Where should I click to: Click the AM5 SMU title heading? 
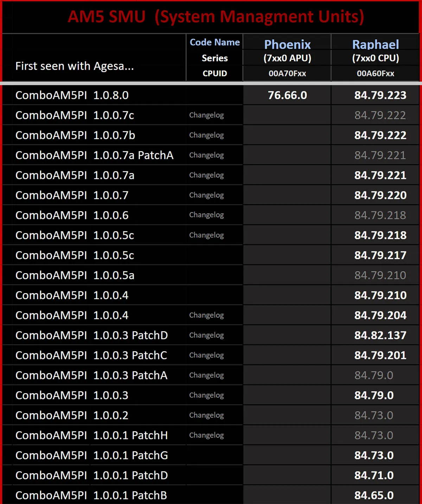coord(216,17)
